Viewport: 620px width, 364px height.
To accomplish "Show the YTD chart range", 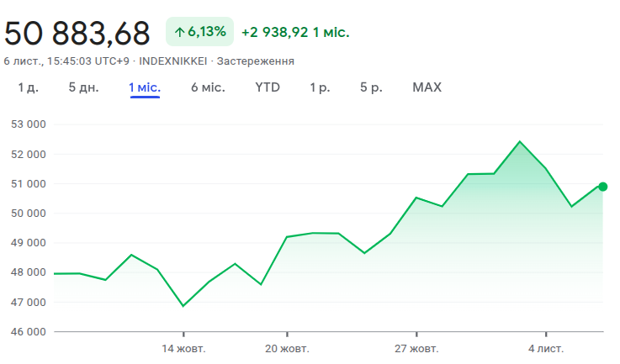I will click(x=268, y=87).
